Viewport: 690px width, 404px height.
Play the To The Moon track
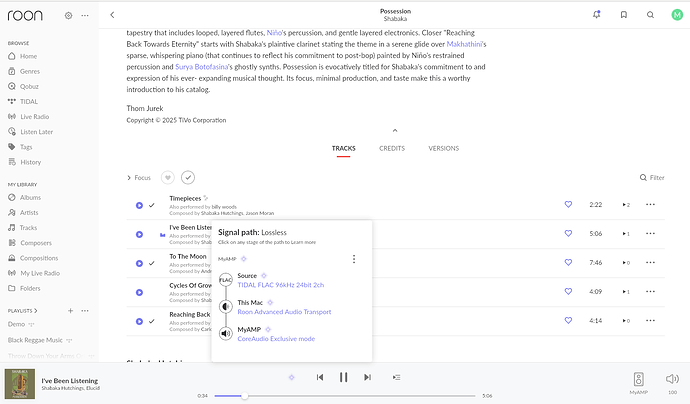(x=139, y=264)
